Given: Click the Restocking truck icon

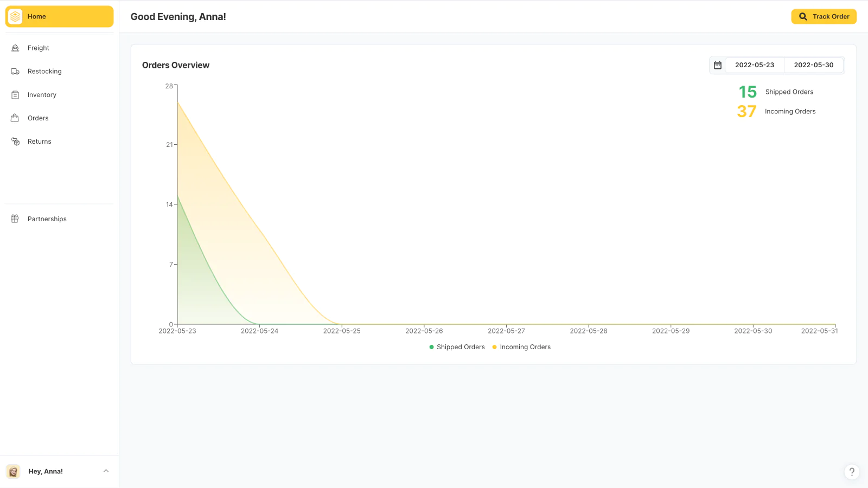Looking at the screenshot, I should tap(15, 72).
